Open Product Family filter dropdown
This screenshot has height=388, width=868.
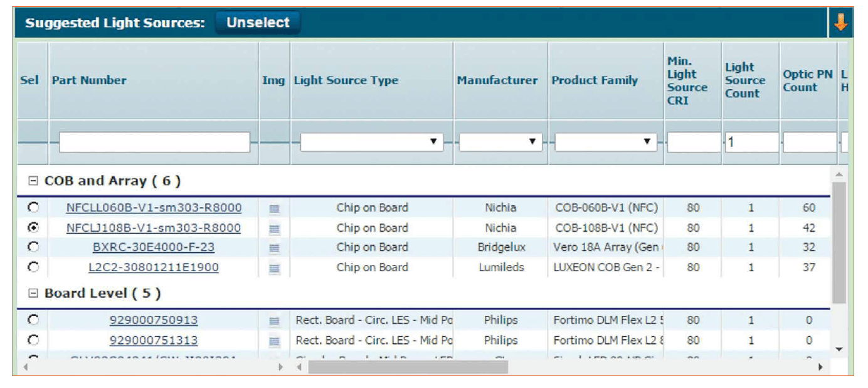click(x=606, y=142)
